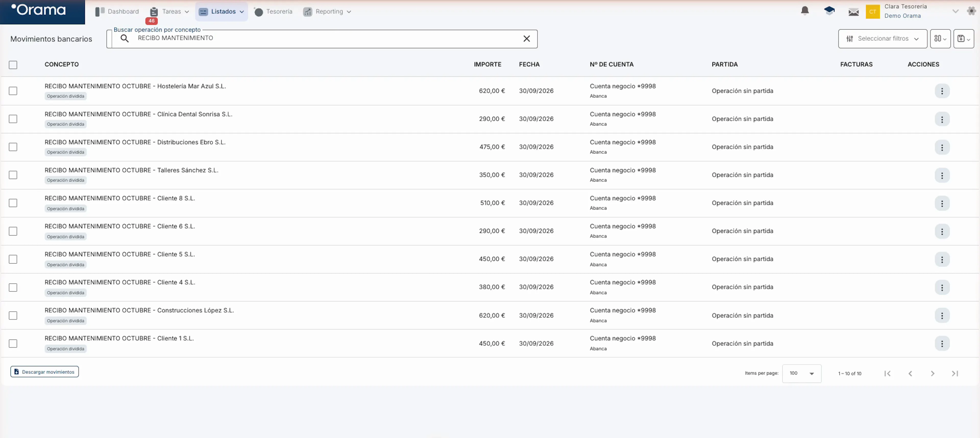Image resolution: width=980 pixels, height=438 pixels.
Task: Open the save view dropdown
Action: pyautogui.click(x=963, y=39)
